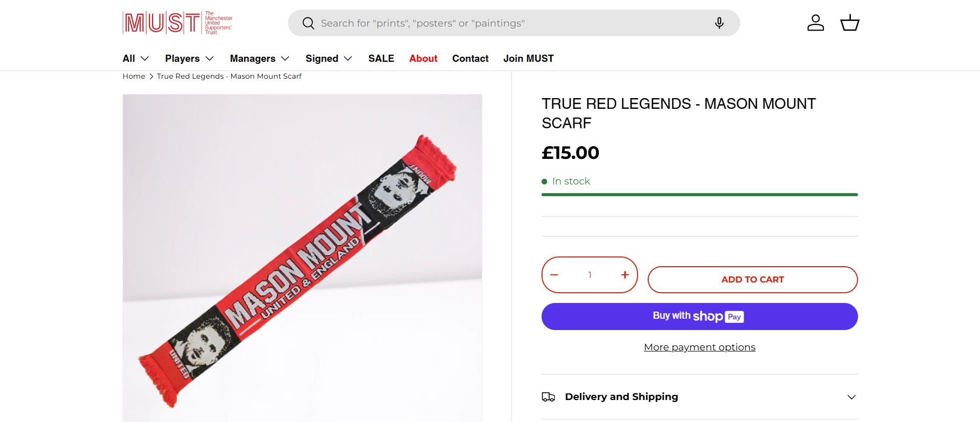Open More payment options link
Image resolution: width=980 pixels, height=422 pixels.
(699, 347)
